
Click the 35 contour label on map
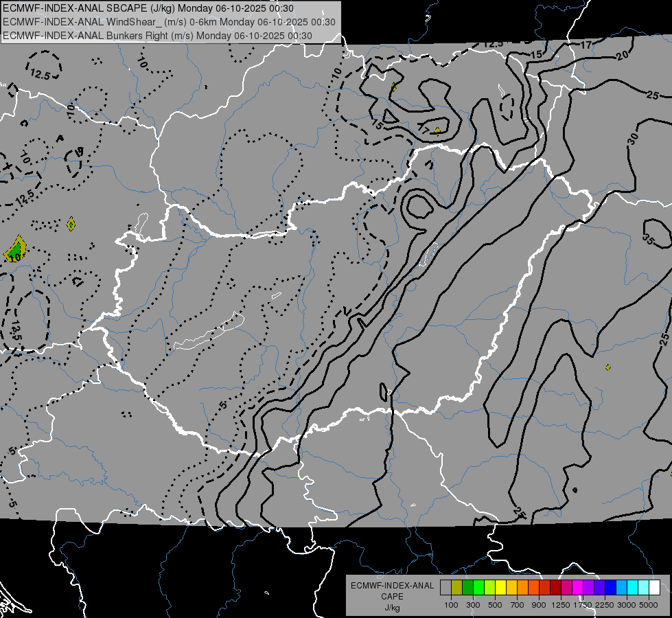(x=648, y=240)
